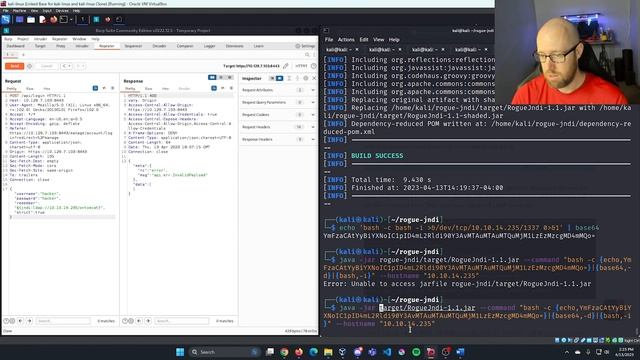Open the Repeater tab in Burp Suite

point(107,46)
